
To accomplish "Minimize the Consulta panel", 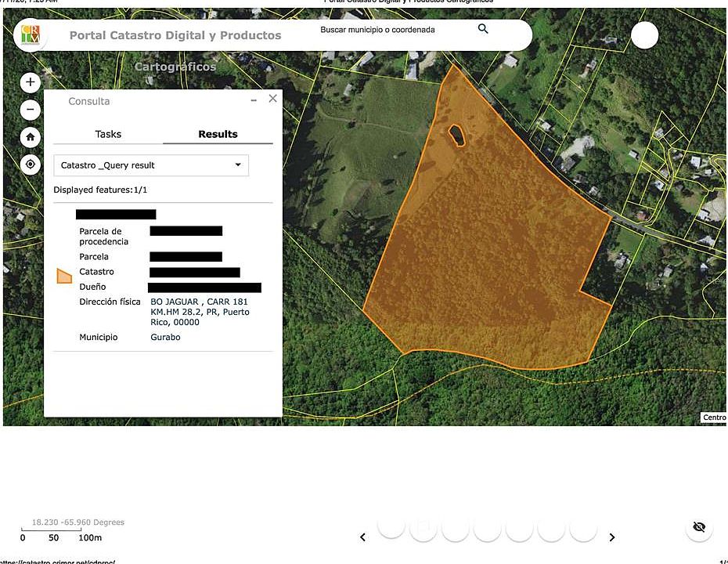I will click(254, 100).
